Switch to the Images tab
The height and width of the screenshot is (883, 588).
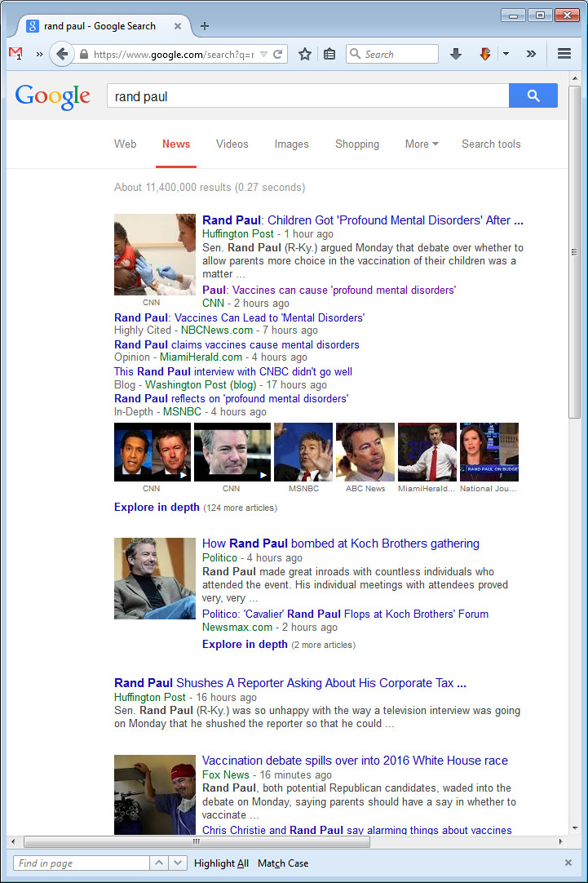click(x=291, y=144)
